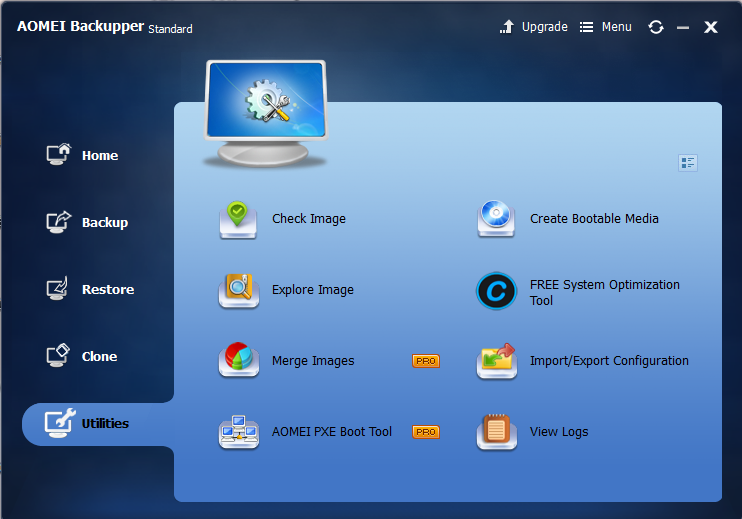Click the Utilities wrench sidebar icon
The height and width of the screenshot is (519, 742).
[x=60, y=422]
